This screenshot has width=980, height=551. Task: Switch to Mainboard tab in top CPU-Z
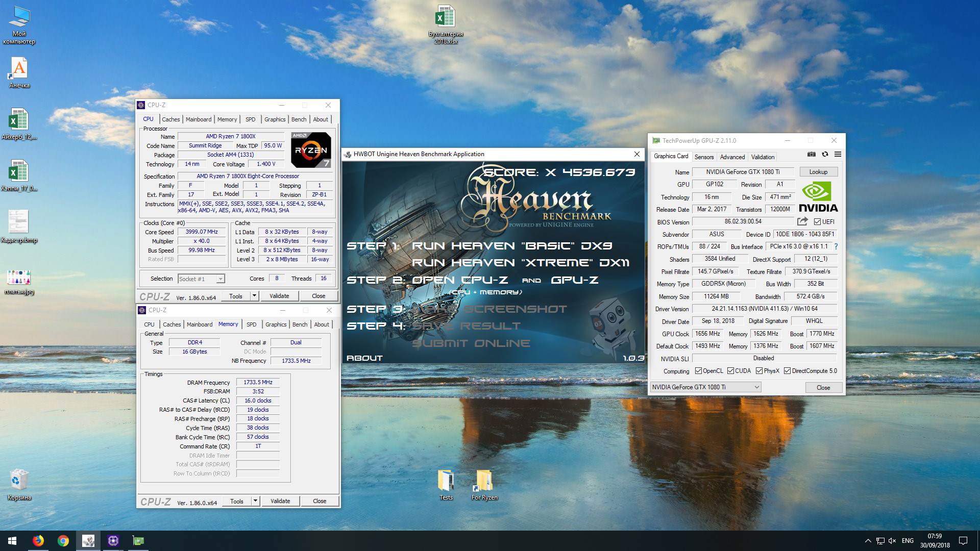199,119
